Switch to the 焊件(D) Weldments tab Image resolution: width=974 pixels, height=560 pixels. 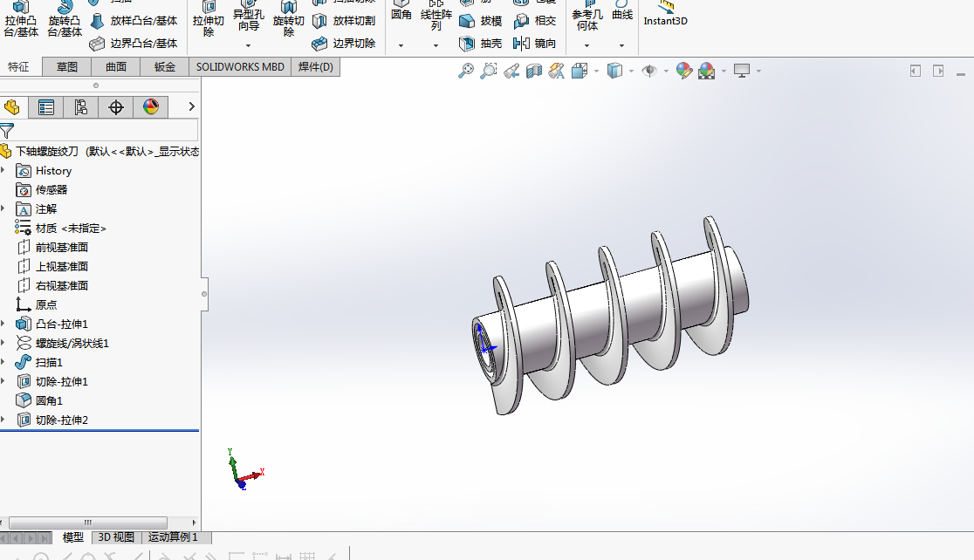316,67
